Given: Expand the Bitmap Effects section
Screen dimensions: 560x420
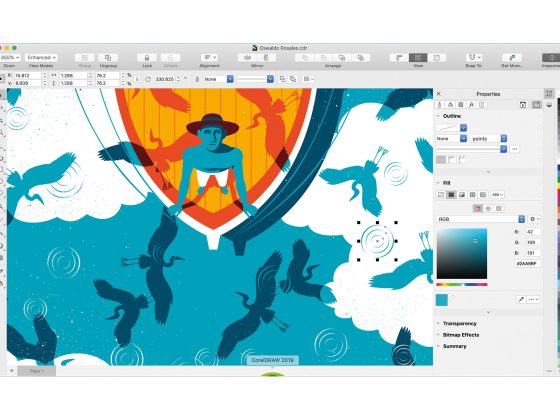Looking at the screenshot, I should (438, 335).
